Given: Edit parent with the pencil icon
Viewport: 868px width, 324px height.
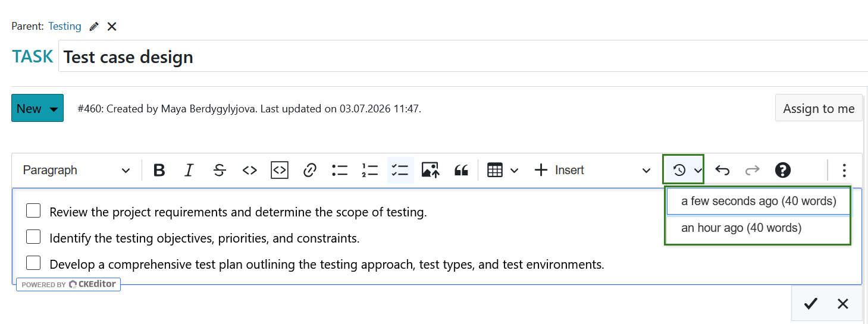Looking at the screenshot, I should [x=94, y=27].
